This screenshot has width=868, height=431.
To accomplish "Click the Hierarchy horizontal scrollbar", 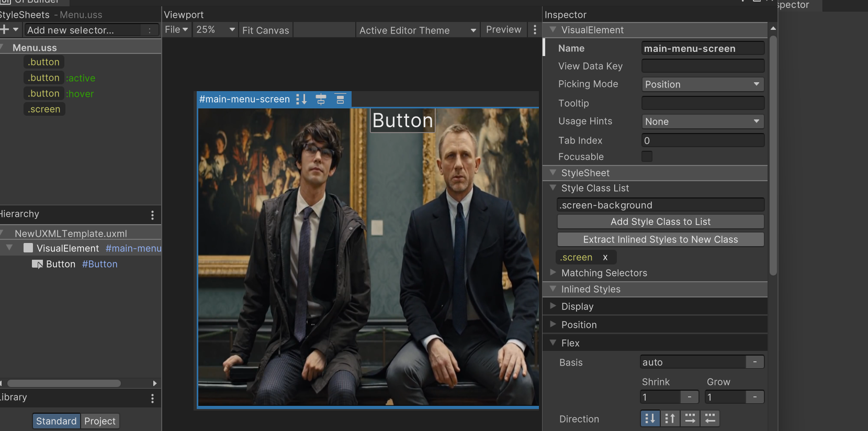I will tap(64, 383).
